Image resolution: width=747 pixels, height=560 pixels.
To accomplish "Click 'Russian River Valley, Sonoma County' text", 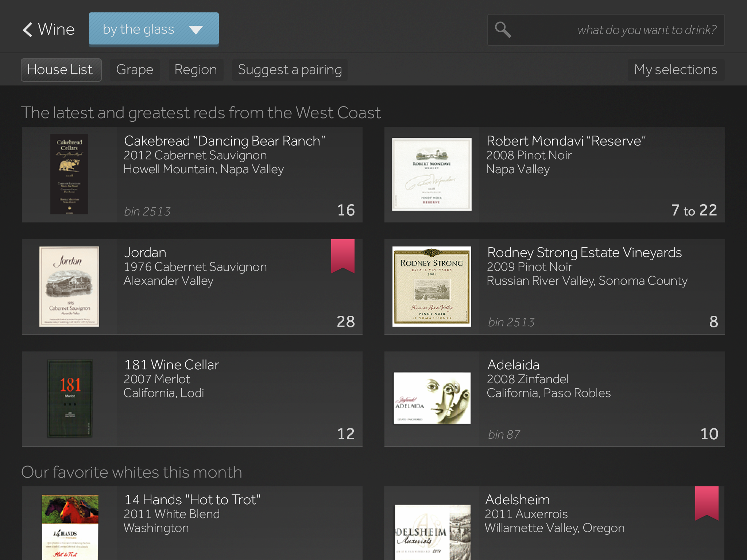I will 587,281.
